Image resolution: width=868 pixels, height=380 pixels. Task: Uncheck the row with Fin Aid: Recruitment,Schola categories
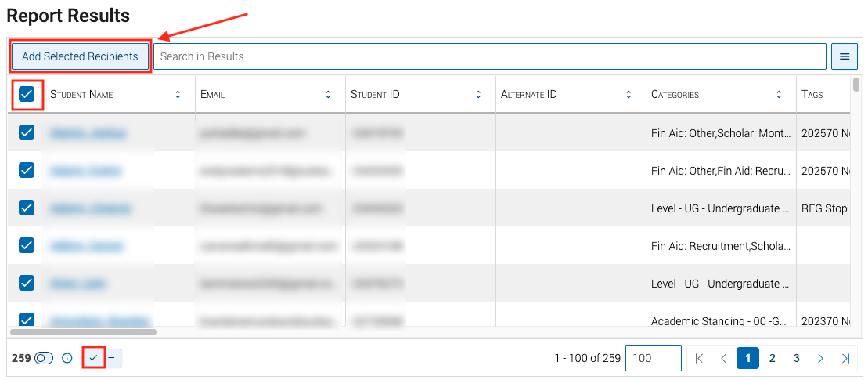pos(27,245)
